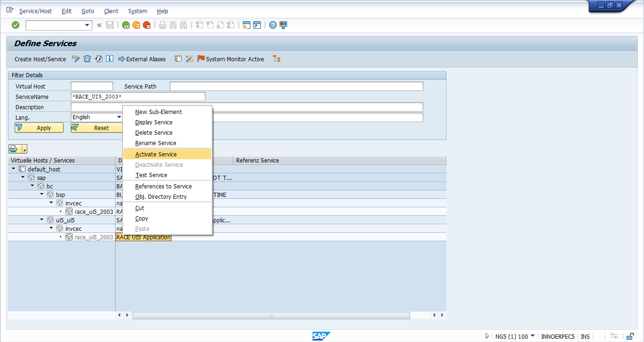Image resolution: width=644 pixels, height=342 pixels.
Task: Click External Aliases button
Action: [x=142, y=59]
